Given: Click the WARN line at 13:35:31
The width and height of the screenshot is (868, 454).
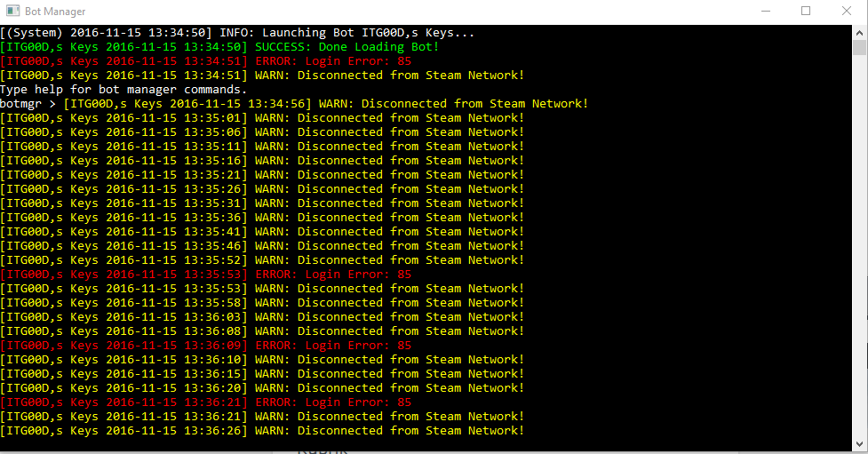Looking at the screenshot, I should (262, 203).
